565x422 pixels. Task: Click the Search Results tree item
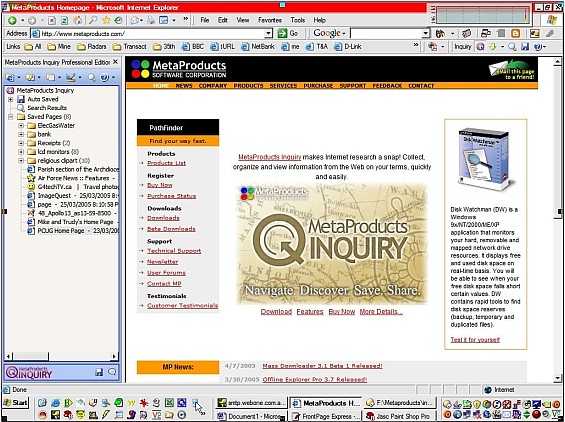[47, 108]
